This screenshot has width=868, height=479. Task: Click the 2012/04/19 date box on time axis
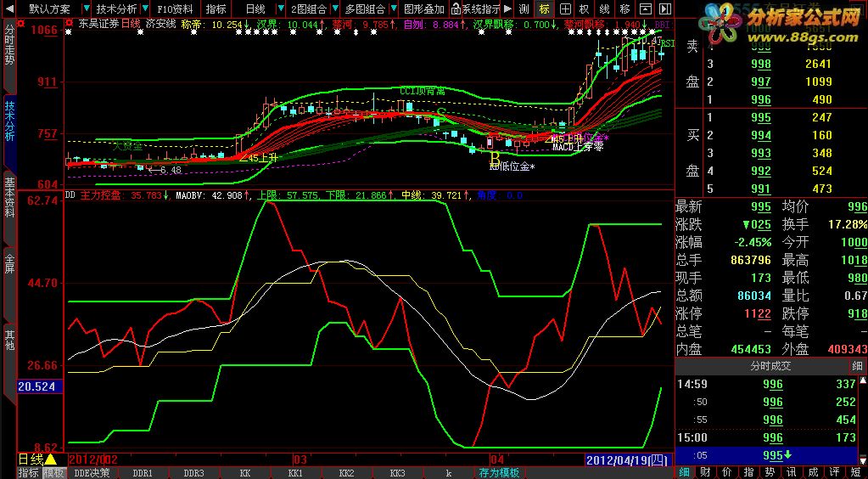click(x=629, y=459)
